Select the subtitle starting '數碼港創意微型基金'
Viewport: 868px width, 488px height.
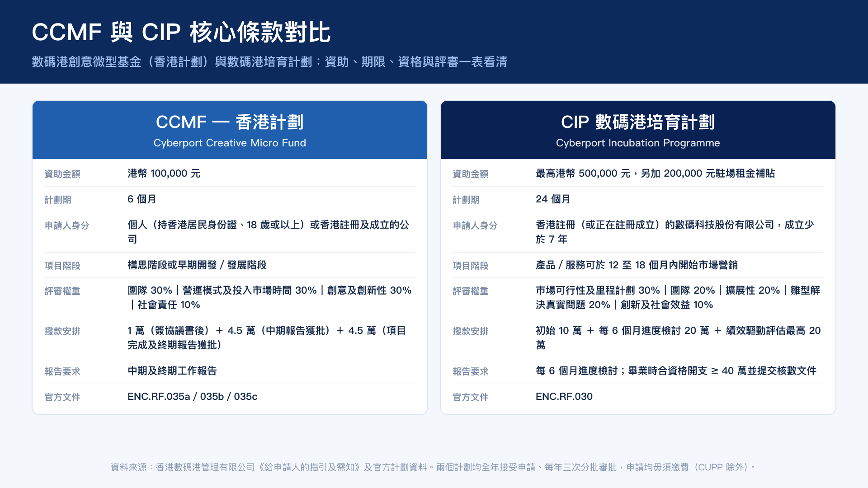coord(269,62)
